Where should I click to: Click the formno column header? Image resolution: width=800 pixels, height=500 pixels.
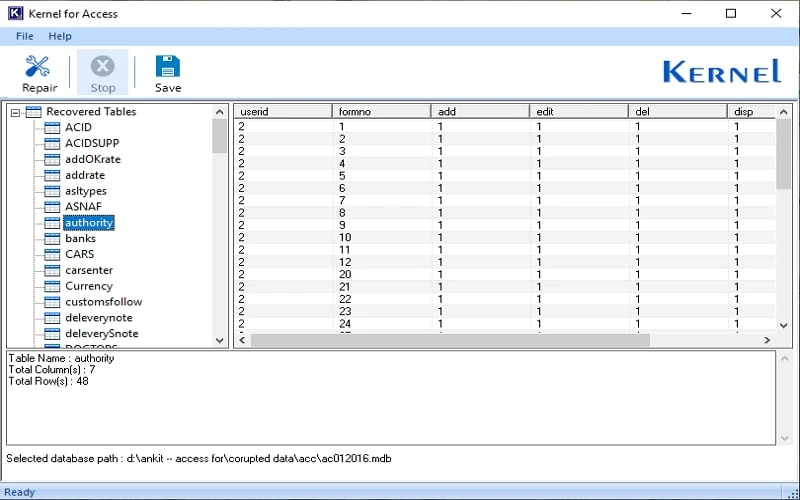tap(382, 111)
